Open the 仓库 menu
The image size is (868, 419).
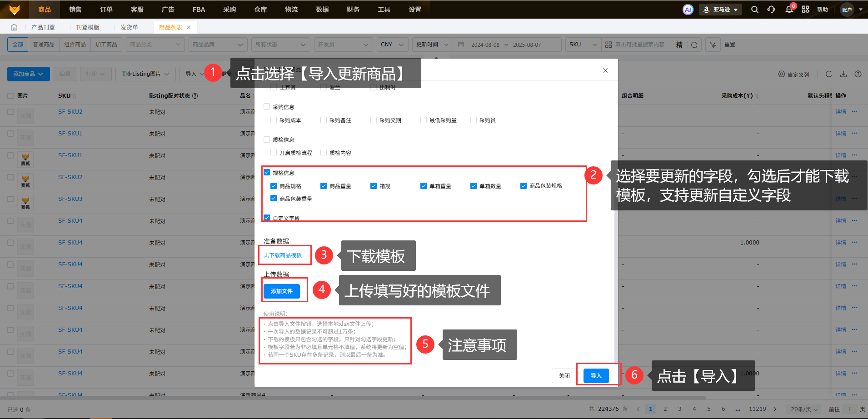click(x=260, y=10)
